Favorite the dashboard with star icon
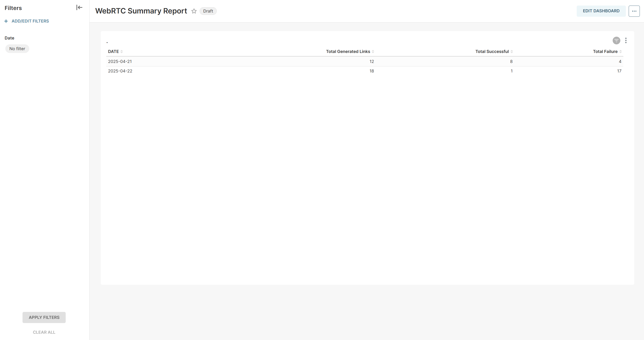 (x=194, y=11)
